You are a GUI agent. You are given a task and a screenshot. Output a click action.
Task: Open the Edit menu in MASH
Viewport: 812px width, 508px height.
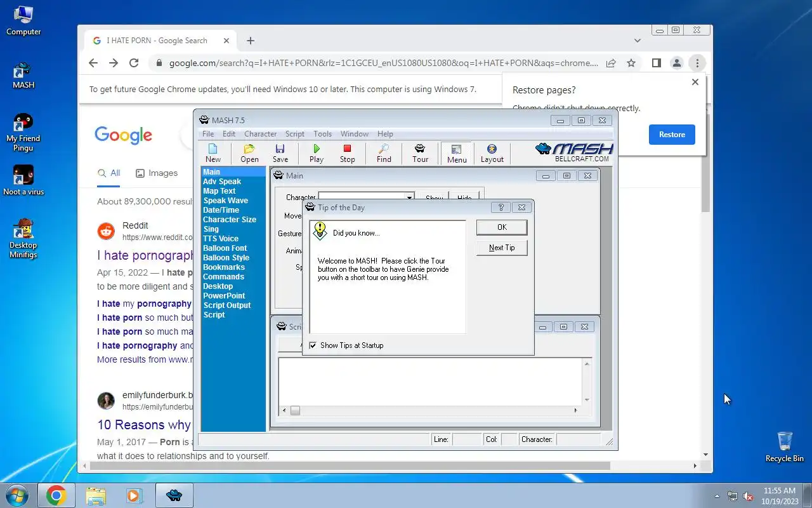[229, 134]
